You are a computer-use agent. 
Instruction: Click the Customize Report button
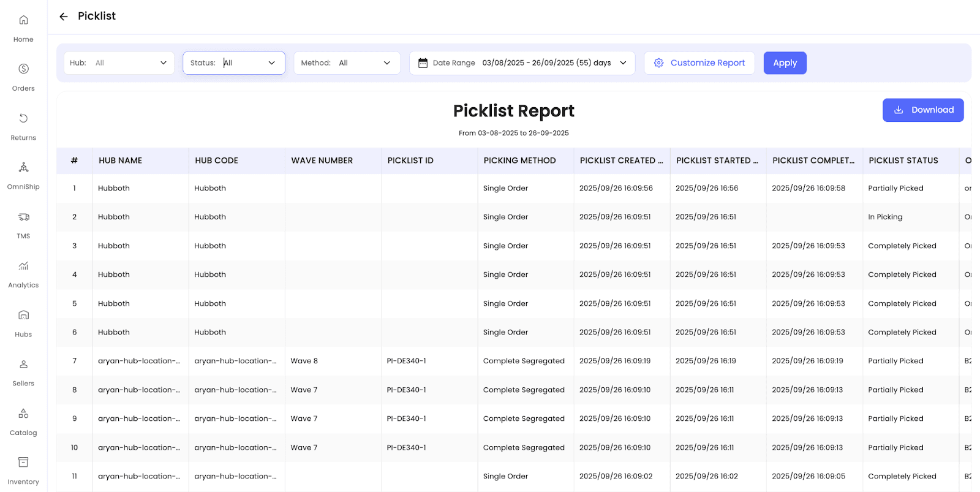tap(699, 63)
